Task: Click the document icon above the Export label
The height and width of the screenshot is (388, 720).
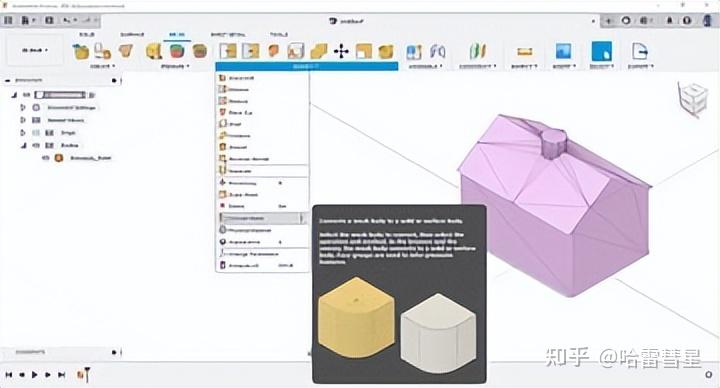Action: click(x=640, y=51)
